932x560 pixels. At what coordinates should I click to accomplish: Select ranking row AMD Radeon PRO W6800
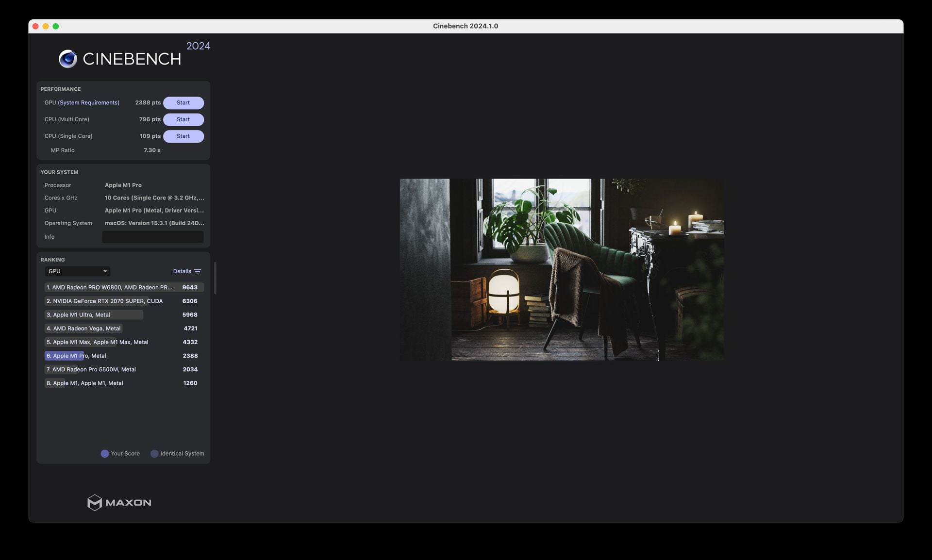(124, 287)
